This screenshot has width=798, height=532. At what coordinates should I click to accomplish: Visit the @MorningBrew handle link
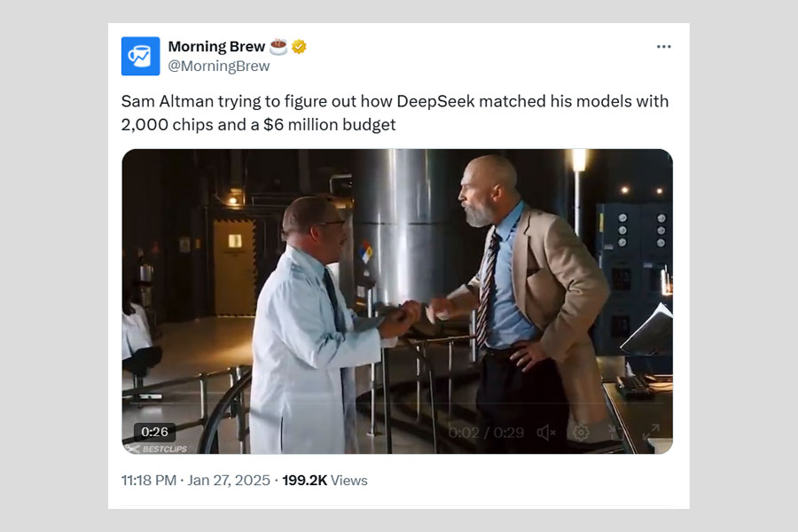pos(219,66)
